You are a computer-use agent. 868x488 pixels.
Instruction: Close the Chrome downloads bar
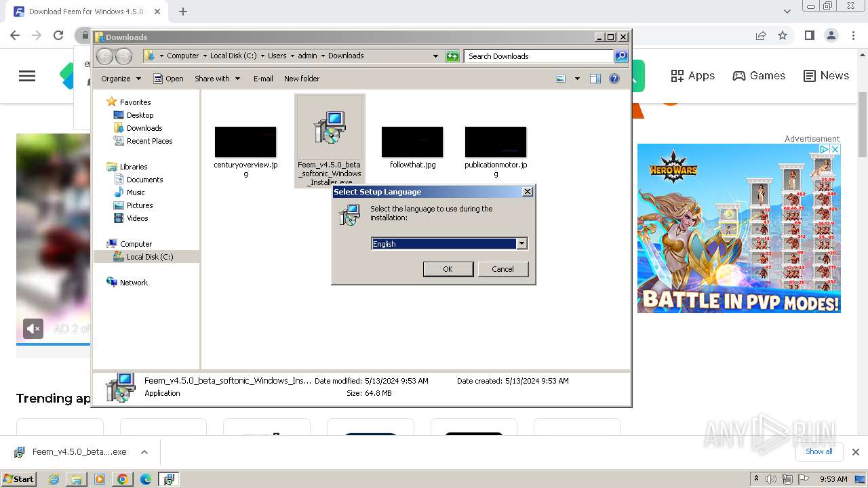click(x=856, y=452)
